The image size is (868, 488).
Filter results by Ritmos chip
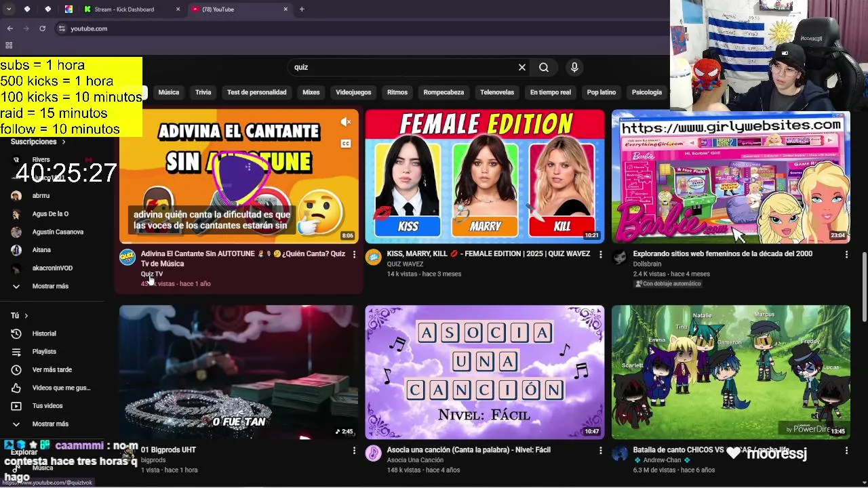397,92
